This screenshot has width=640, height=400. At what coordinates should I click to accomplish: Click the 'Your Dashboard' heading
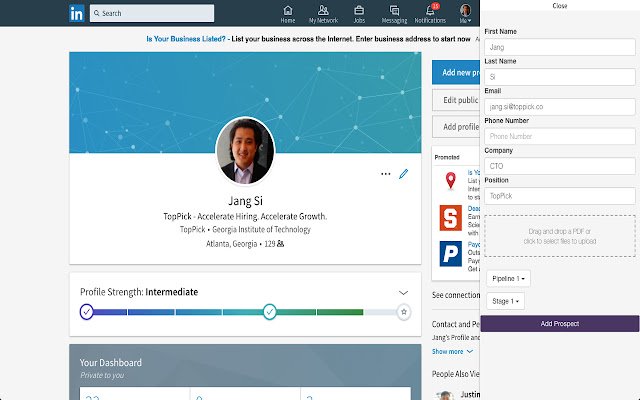click(x=111, y=362)
